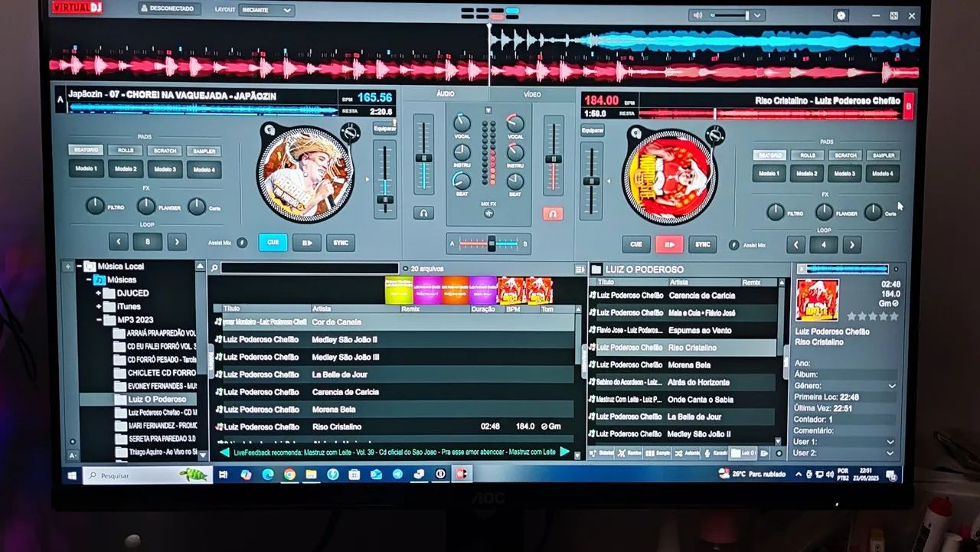The image size is (980, 552).
Task: Click the crossfader between A and B
Action: click(x=491, y=243)
